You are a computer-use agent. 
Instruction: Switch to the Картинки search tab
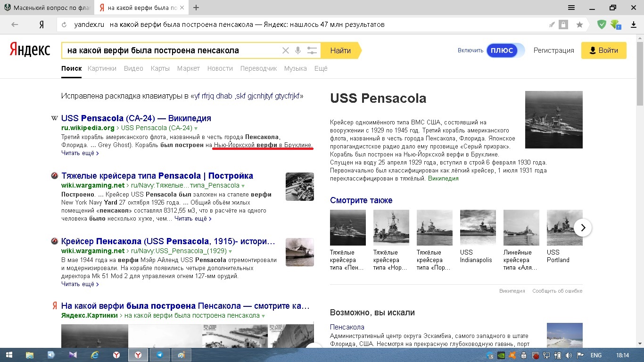(x=102, y=68)
